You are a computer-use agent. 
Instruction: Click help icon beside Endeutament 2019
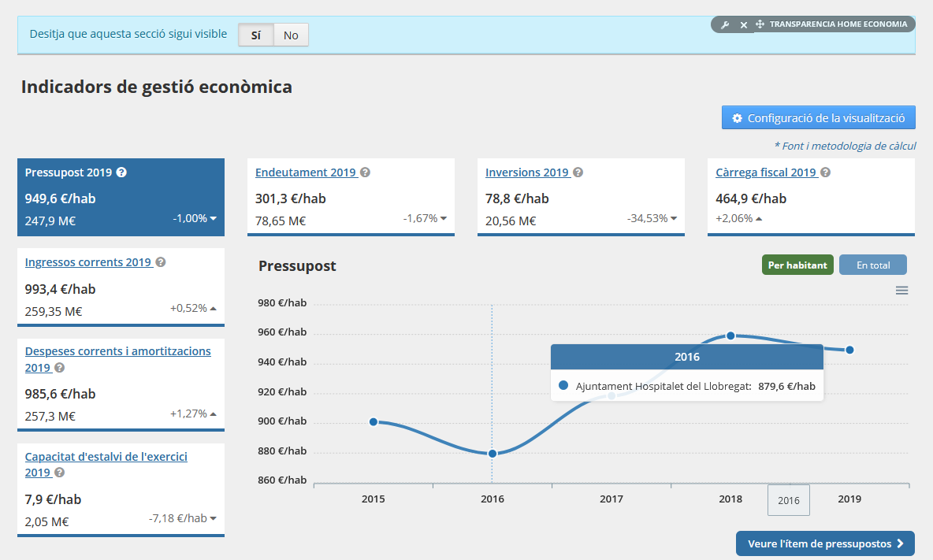click(x=365, y=172)
